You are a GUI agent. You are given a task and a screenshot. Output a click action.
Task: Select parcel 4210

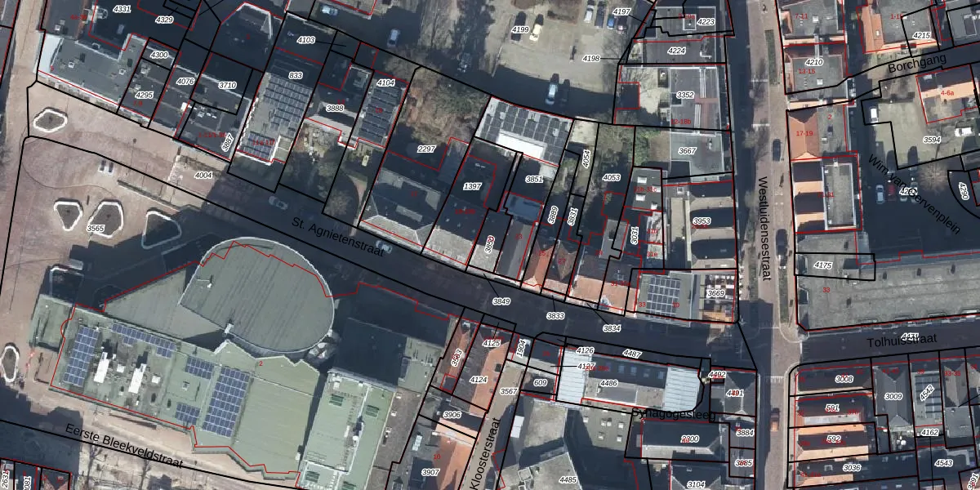click(x=813, y=62)
